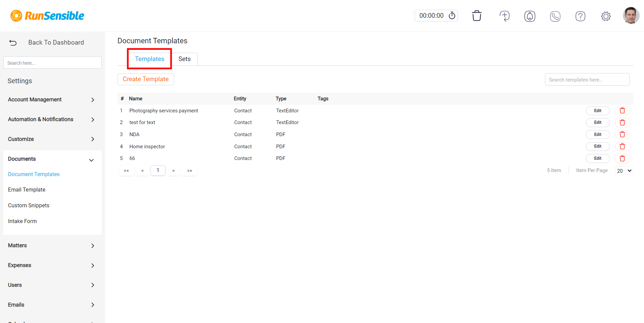This screenshot has height=323, width=644.
Task: Expand Automation & Notifications section
Action: tap(52, 119)
